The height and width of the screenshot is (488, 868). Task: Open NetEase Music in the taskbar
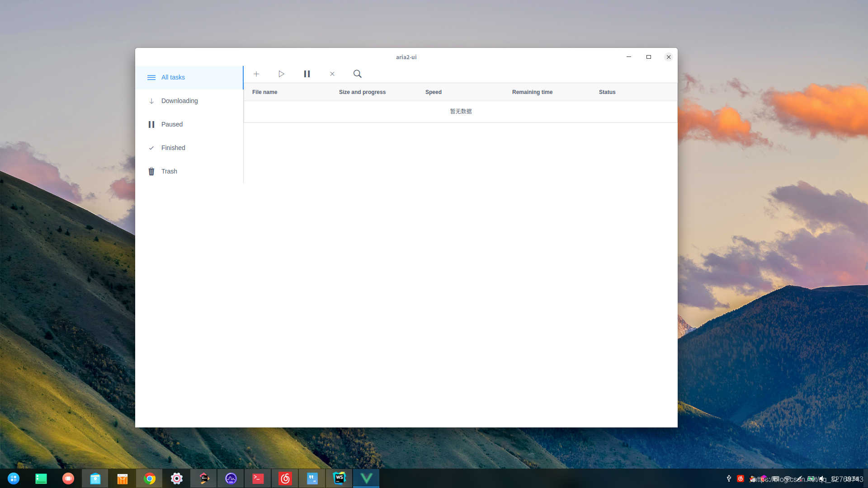[285, 478]
